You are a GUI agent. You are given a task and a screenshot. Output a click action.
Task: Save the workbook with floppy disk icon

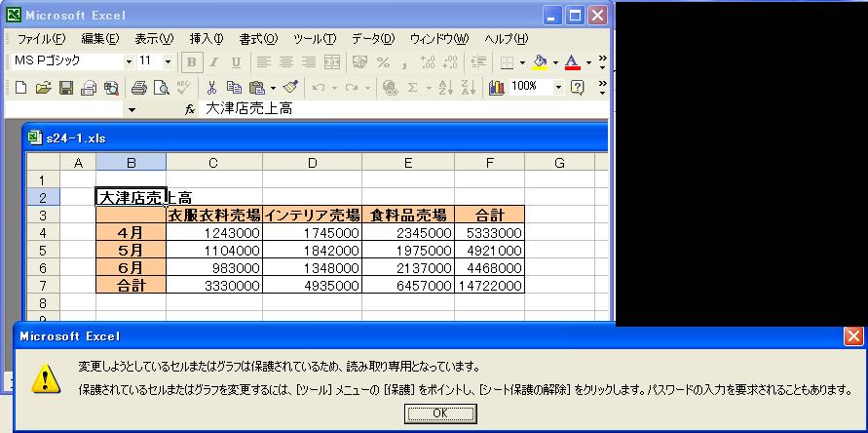66,87
